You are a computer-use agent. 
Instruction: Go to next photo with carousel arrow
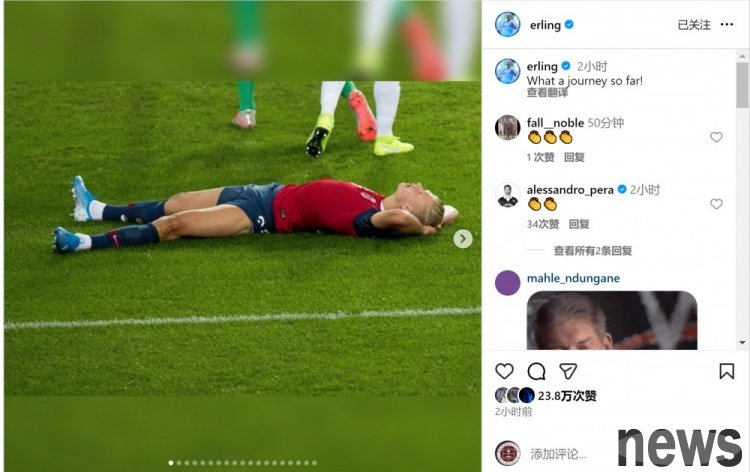[463, 238]
